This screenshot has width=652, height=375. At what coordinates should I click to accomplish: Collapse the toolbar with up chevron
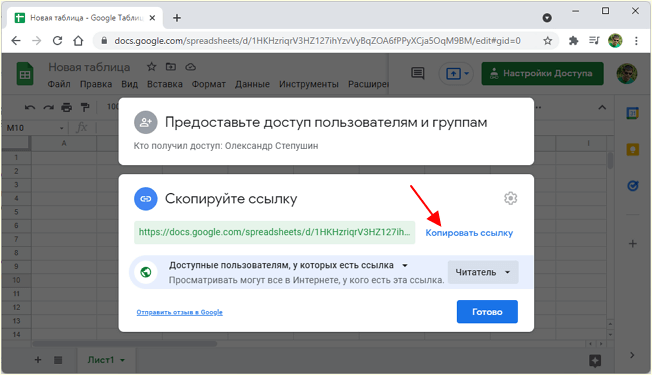602,107
